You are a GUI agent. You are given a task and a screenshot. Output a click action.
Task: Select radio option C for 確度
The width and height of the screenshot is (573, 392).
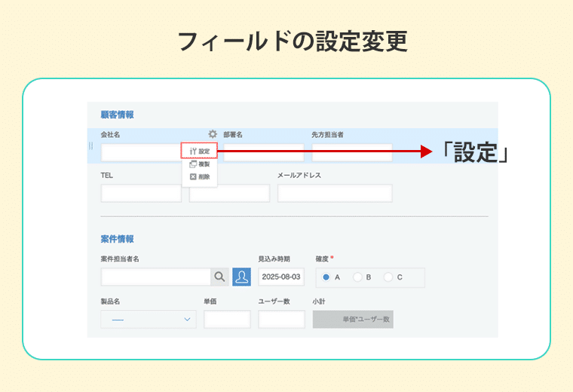coord(388,277)
